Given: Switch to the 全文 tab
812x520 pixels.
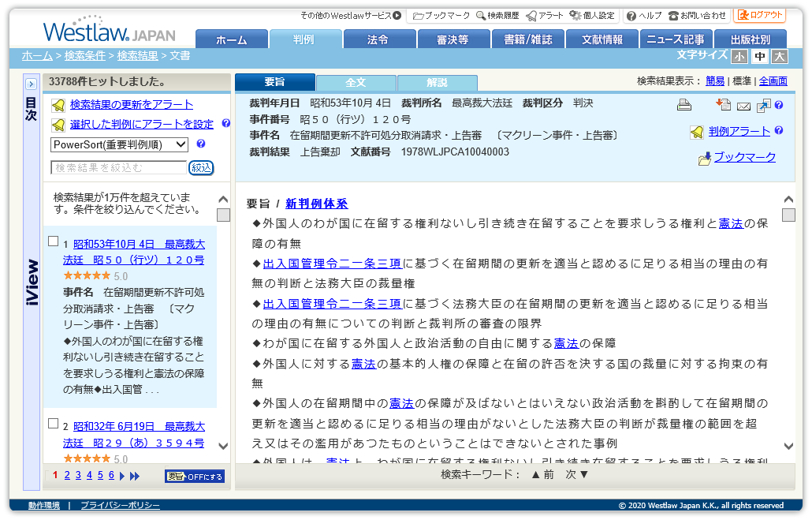Looking at the screenshot, I should tap(355, 81).
